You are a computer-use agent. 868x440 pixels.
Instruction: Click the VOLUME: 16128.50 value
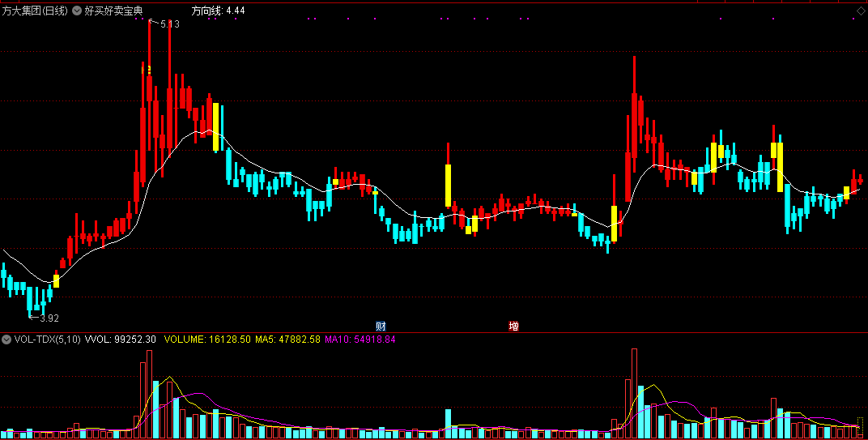coord(207,340)
